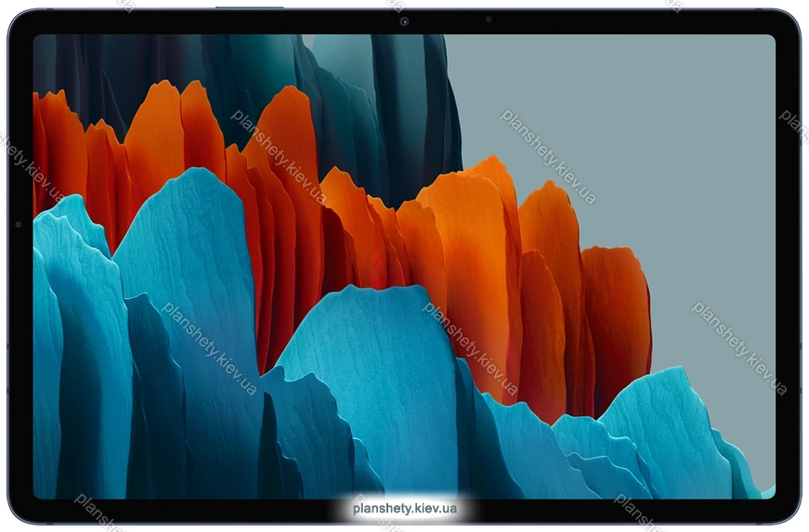This screenshot has width=809, height=532.
Task: Click the planshety.kiev.ua label at bottom center
Action: point(405,509)
